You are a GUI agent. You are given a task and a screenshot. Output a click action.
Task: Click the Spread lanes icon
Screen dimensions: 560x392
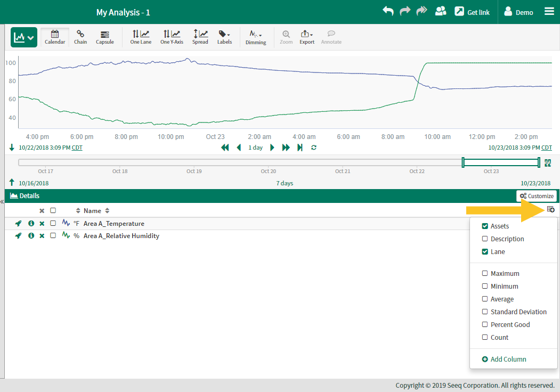coord(200,37)
